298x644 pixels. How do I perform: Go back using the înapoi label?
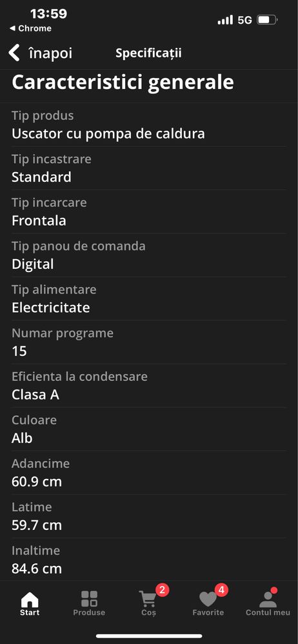(x=50, y=54)
